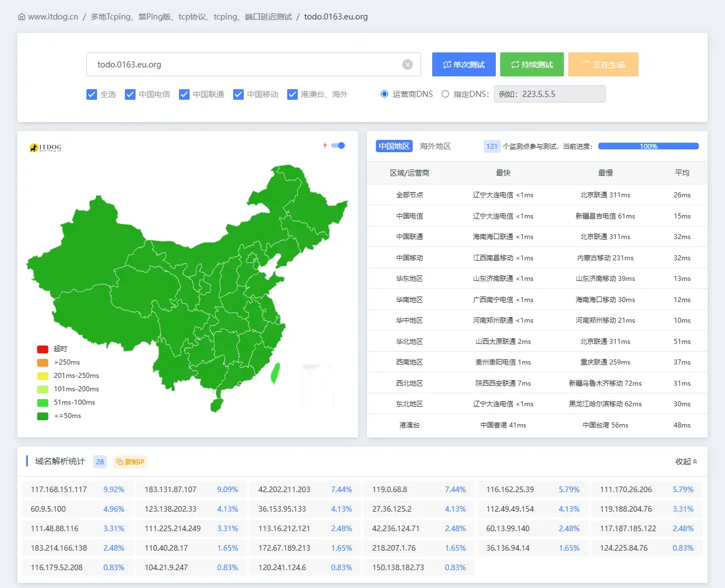Click the 9.92% percentage value
The height and width of the screenshot is (588, 725).
[114, 489]
